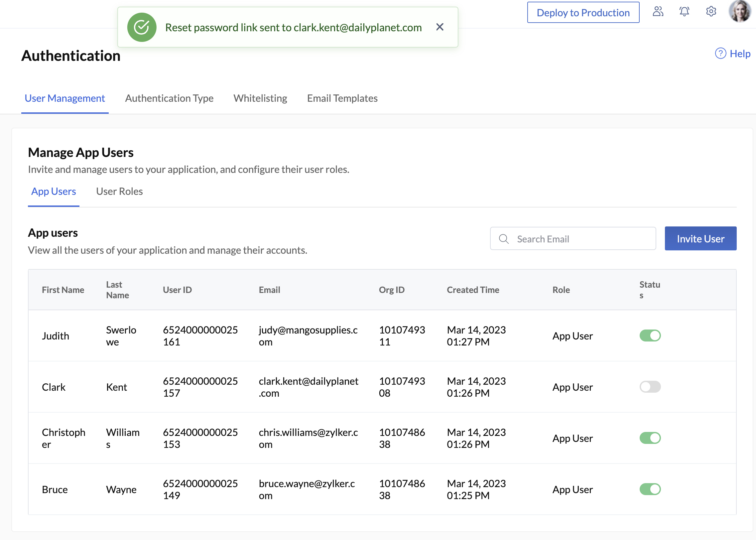The width and height of the screenshot is (756, 540).
Task: Switch to the Authentication Type tab
Action: click(169, 98)
